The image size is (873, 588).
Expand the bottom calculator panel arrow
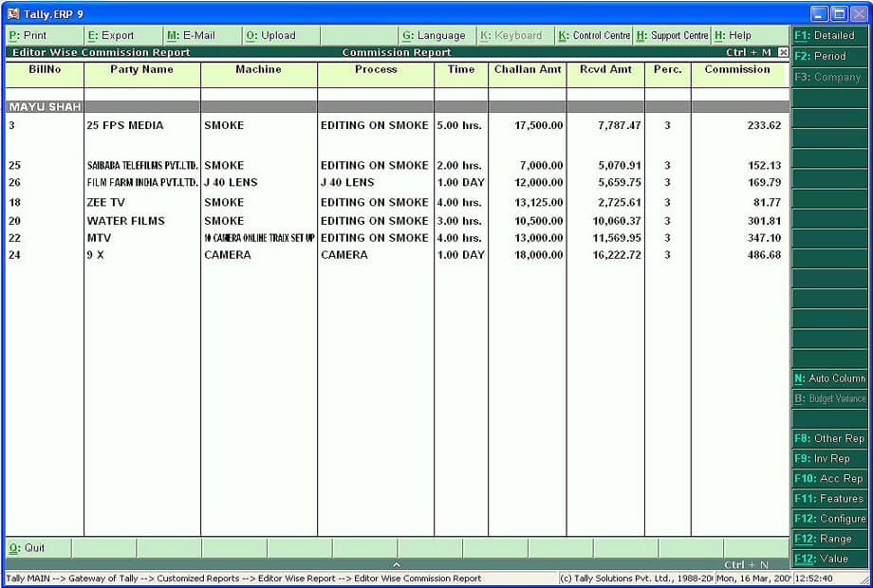pyautogui.click(x=397, y=564)
